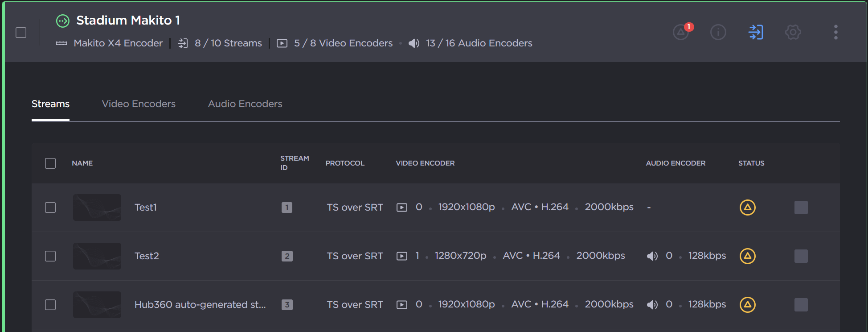
Task: Click the stream ID 1 badge
Action: click(287, 207)
